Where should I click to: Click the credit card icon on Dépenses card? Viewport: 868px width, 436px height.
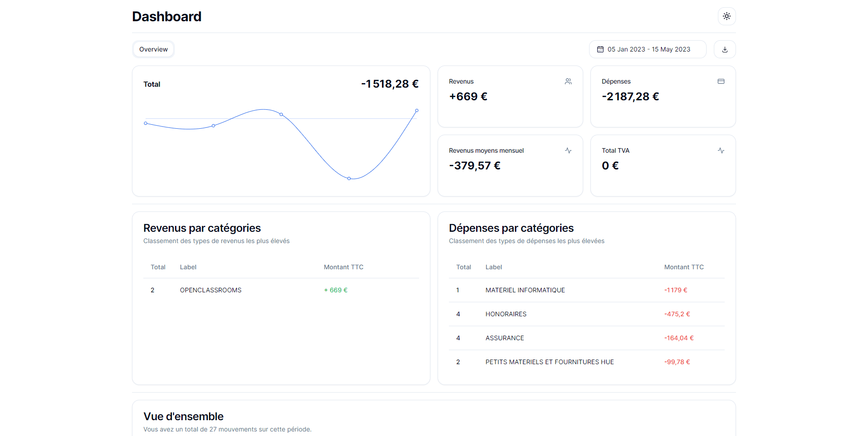tap(721, 81)
